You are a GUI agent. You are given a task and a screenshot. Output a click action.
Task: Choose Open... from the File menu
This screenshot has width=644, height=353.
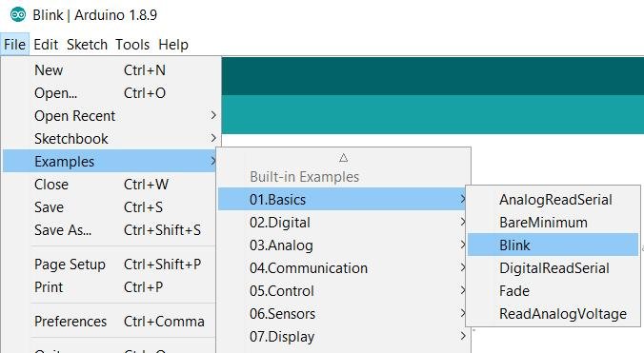pyautogui.click(x=109, y=93)
